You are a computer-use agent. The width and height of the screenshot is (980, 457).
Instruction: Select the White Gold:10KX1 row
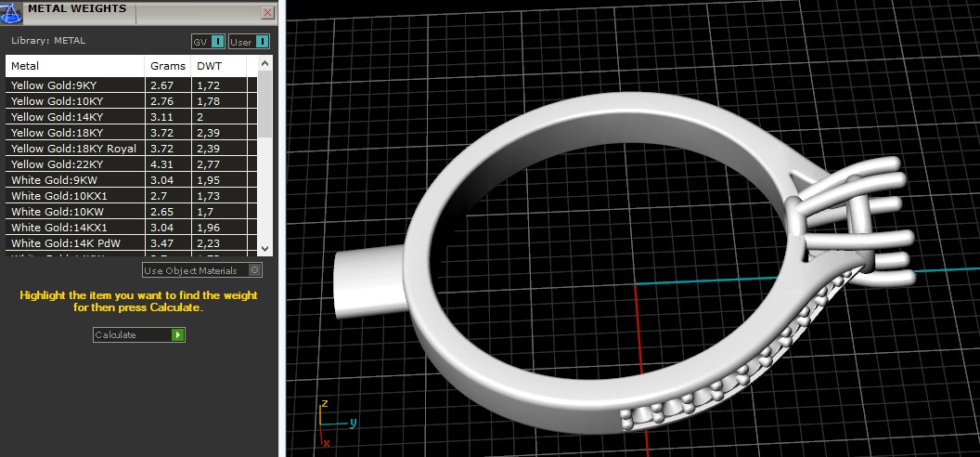[131, 196]
